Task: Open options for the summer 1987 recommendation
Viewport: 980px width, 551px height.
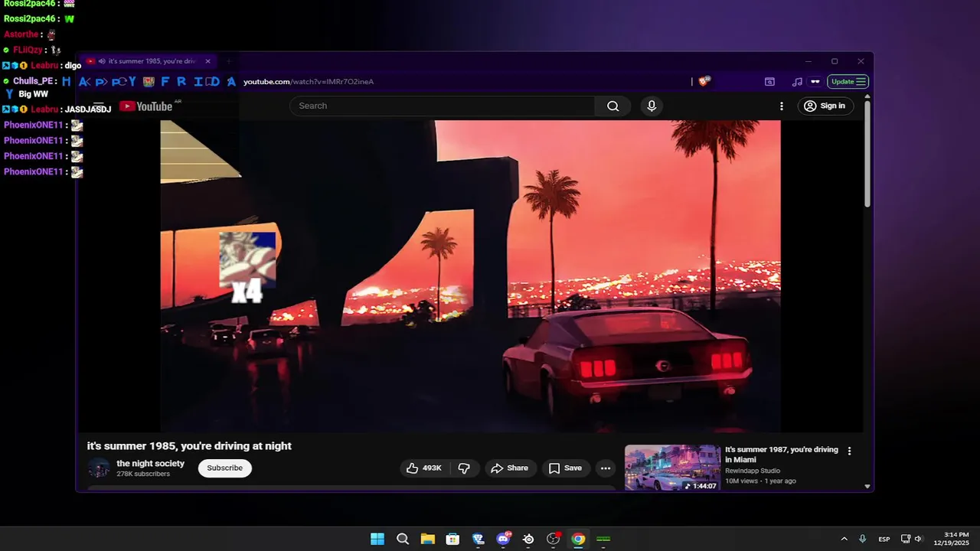Action: [849, 451]
